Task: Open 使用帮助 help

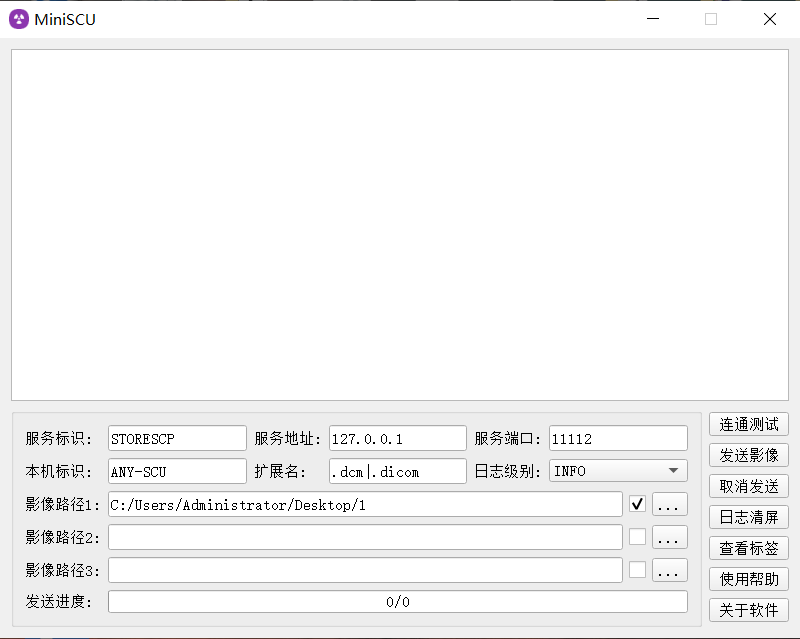Action: [x=749, y=579]
